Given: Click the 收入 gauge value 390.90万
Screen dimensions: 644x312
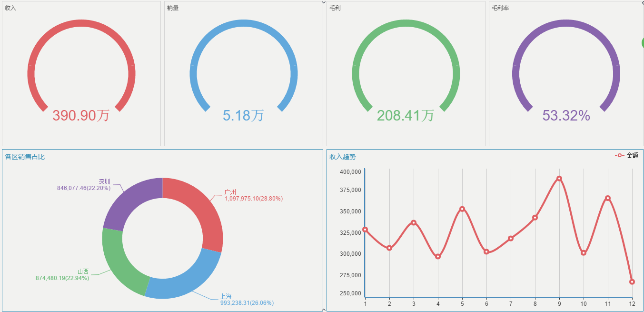Looking at the screenshot, I should click(x=81, y=115).
